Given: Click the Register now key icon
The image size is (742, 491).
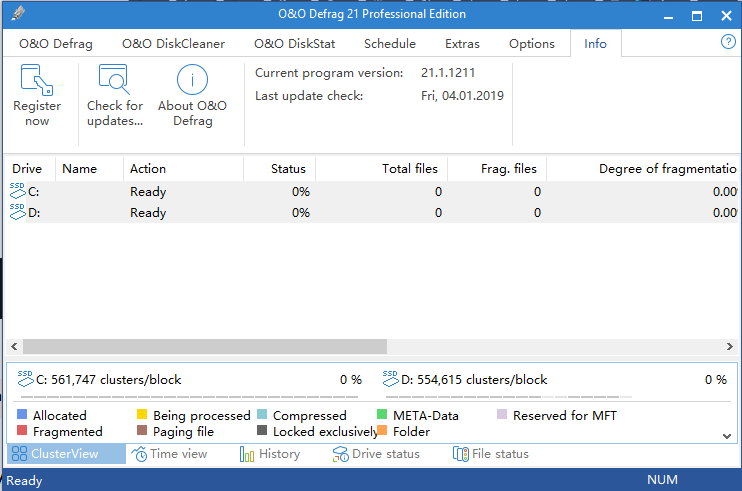Looking at the screenshot, I should tap(37, 80).
